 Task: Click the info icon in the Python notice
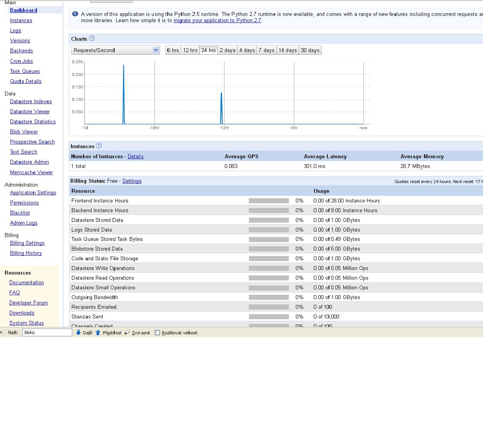75,14
